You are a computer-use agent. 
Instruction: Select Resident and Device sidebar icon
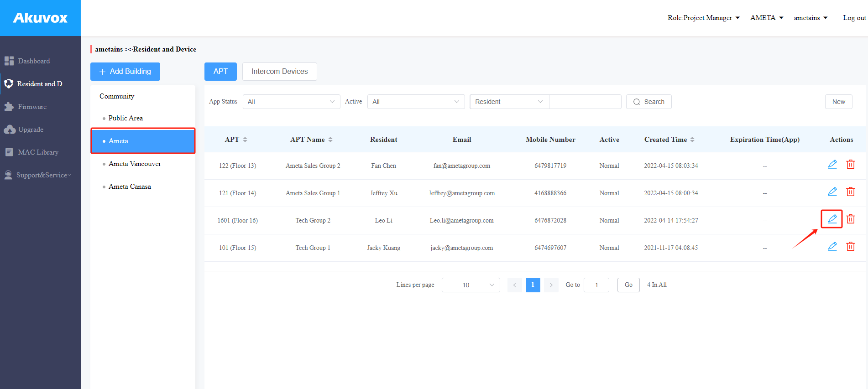point(9,83)
